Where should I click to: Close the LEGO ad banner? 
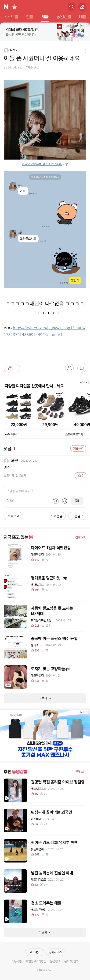pos(86,25)
